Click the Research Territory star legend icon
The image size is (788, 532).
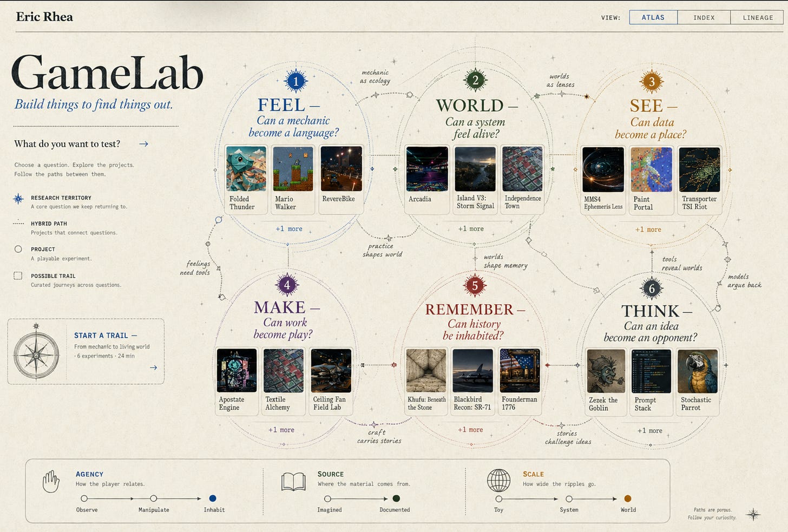pyautogui.click(x=18, y=199)
